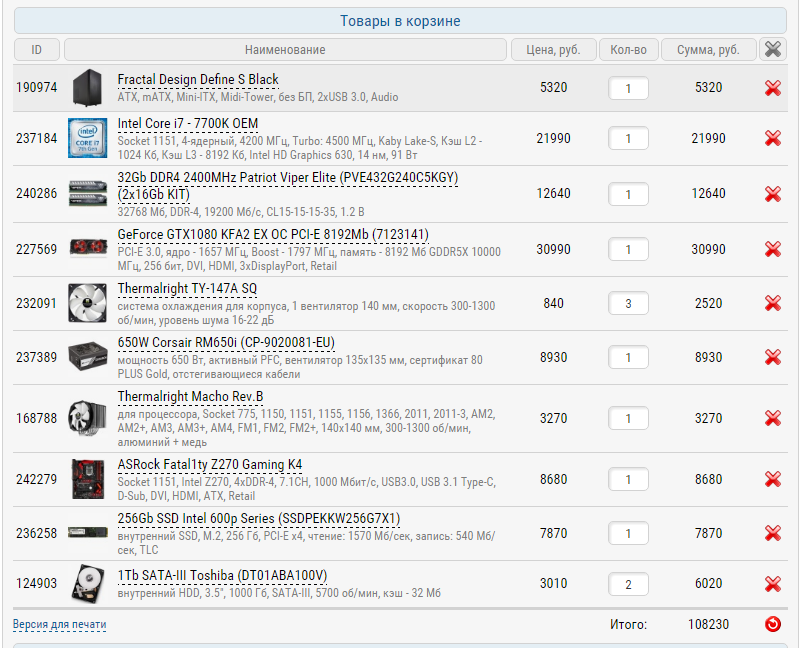Edit quantity field for Thermalright Macho
This screenshot has width=803, height=648.
tap(628, 419)
